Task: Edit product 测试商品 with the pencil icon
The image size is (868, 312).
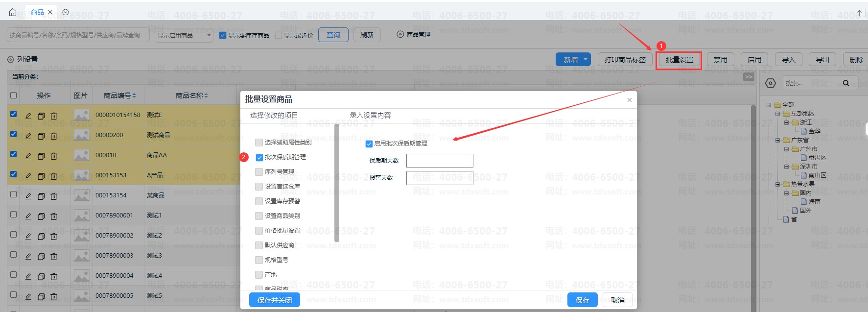Action: 28,136
